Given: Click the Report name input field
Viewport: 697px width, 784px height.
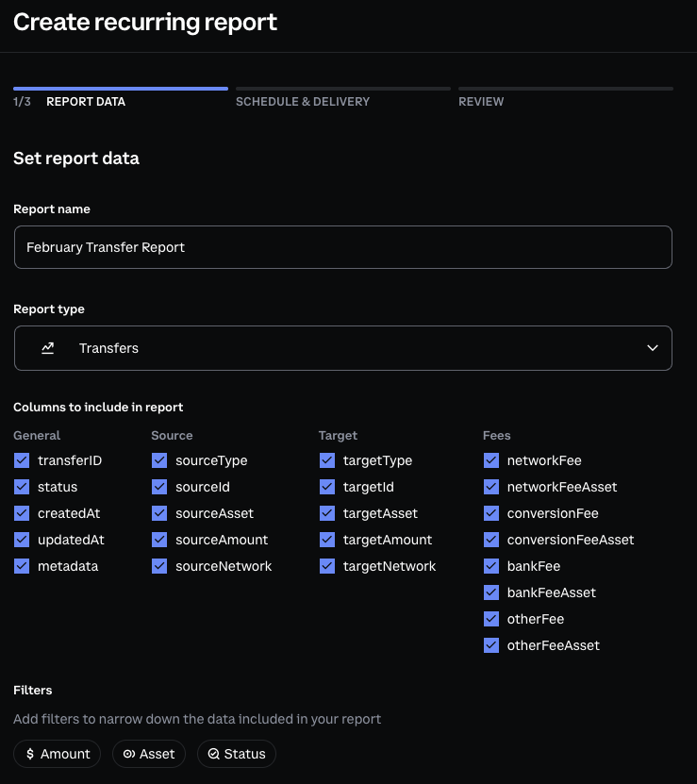Looking at the screenshot, I should coord(342,246).
